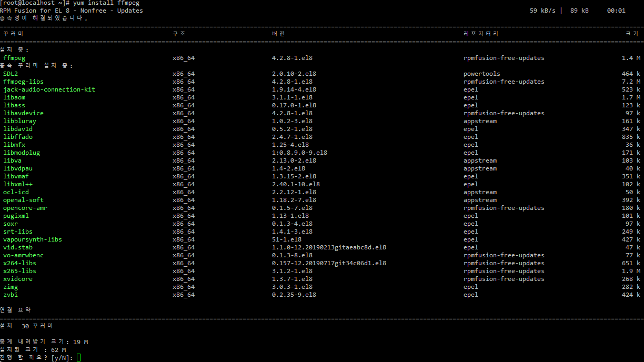644x362 pixels.
Task: Click the 'yum install ffmpeg' command text
Action: point(106,3)
